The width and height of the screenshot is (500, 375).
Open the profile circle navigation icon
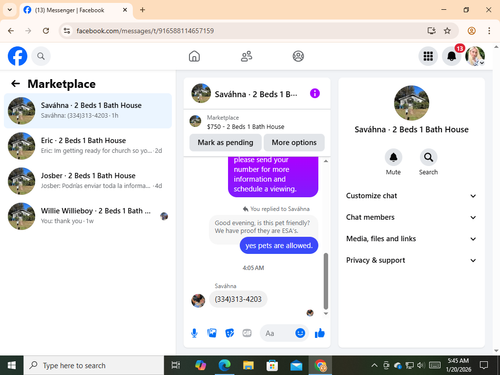[x=298, y=56]
